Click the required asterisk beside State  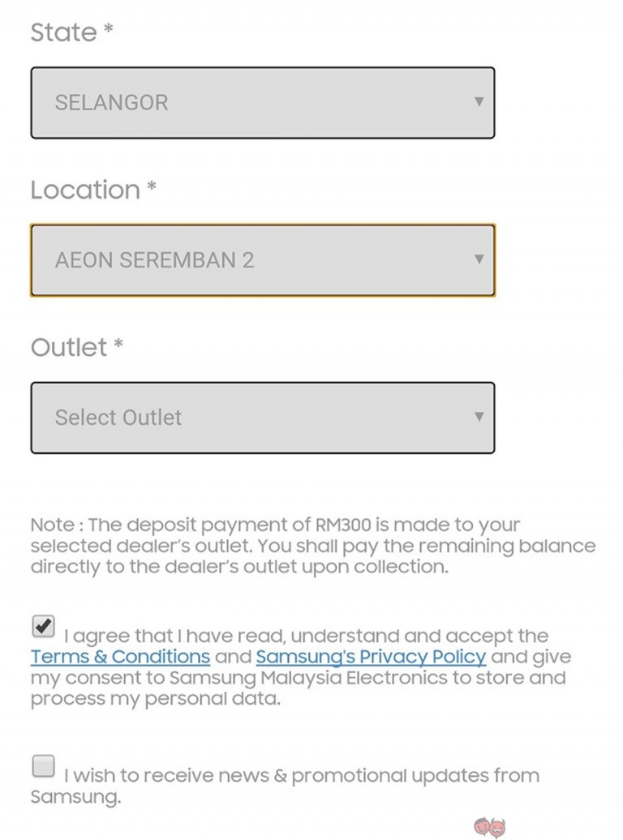click(x=108, y=31)
